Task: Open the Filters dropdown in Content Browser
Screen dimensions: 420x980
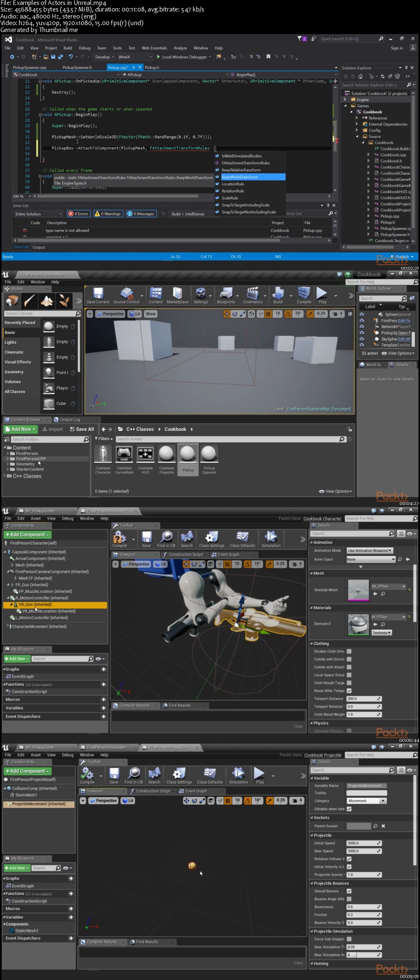Action: [x=104, y=439]
